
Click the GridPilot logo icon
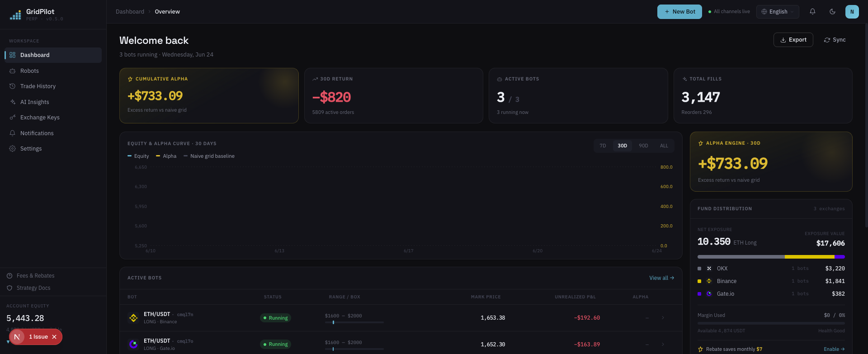[x=15, y=15]
